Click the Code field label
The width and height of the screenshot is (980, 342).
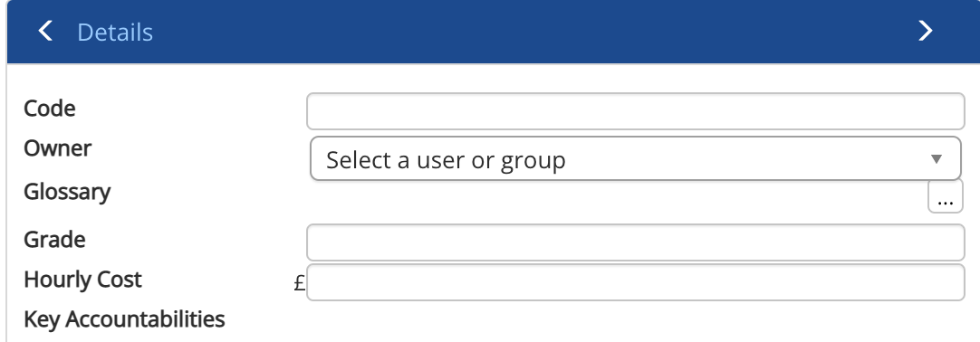(x=50, y=109)
